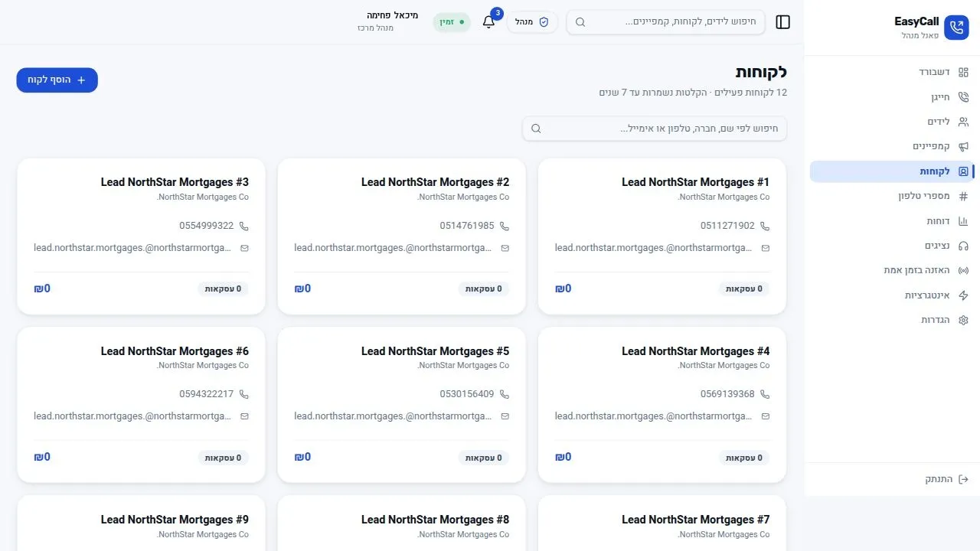Click customer search field by name, company, phone

click(x=655, y=129)
